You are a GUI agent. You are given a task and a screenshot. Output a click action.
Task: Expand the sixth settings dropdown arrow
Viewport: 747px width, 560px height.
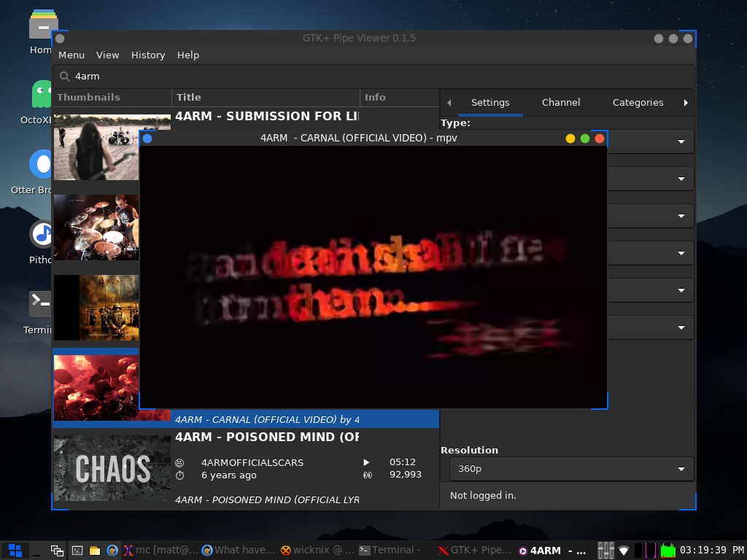(x=681, y=327)
